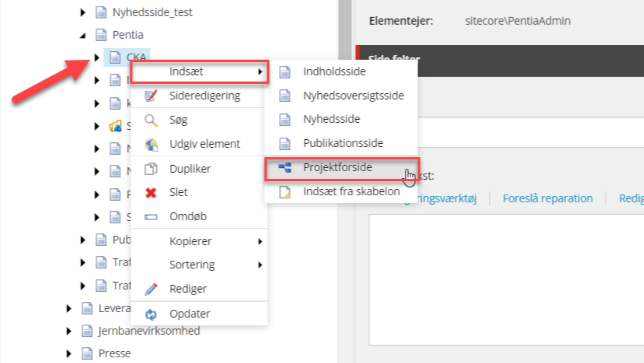Expand the Nyhedsside_test tree node
The image size is (644, 363).
[x=83, y=13]
